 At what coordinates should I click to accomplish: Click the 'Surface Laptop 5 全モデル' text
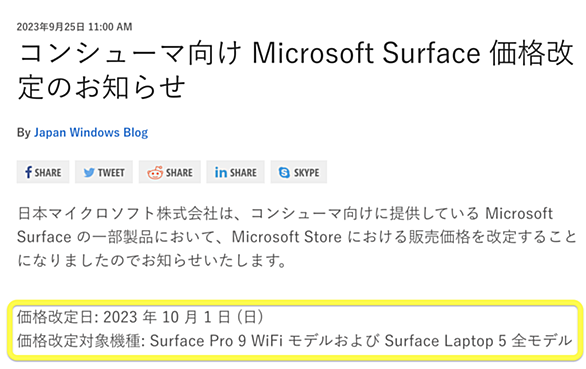click(478, 341)
